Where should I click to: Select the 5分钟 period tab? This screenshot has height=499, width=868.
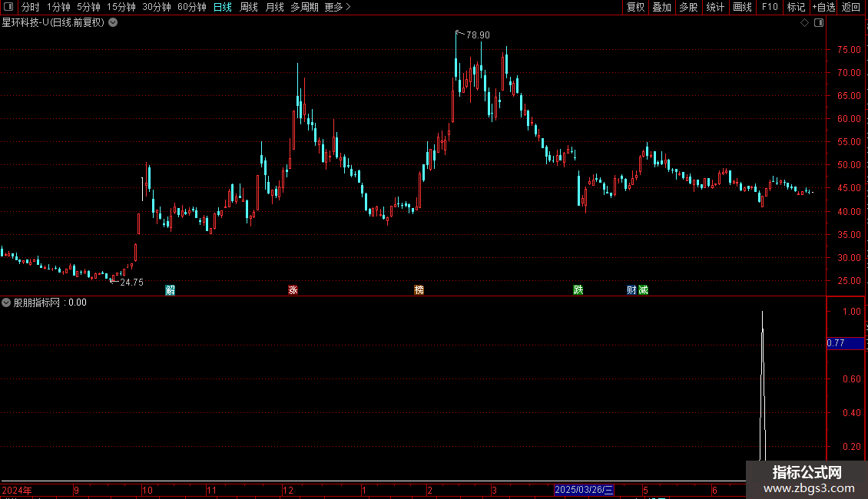(88, 7)
